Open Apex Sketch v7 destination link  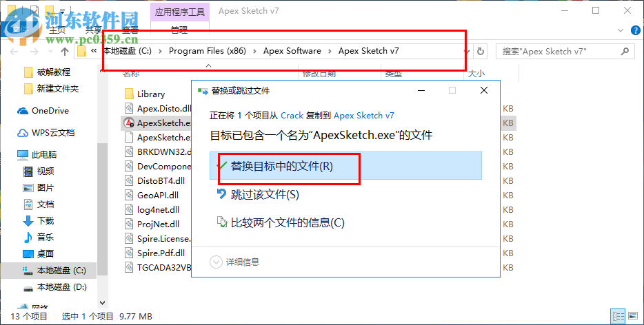364,116
